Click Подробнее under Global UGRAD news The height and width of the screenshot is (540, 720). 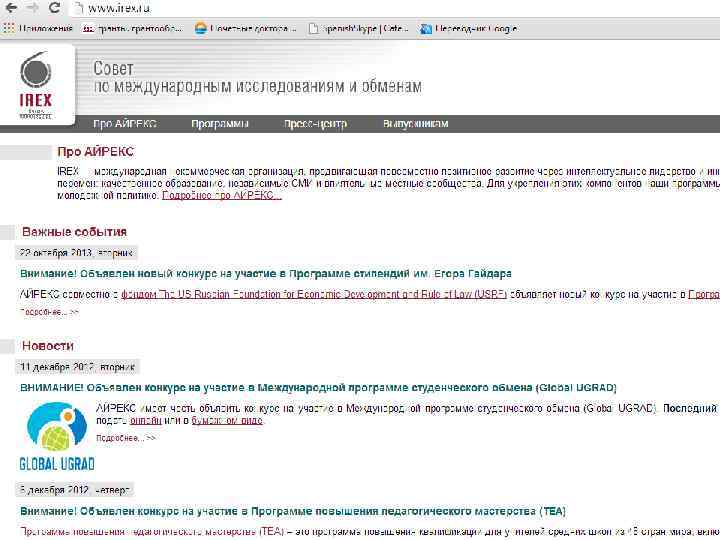click(126, 438)
